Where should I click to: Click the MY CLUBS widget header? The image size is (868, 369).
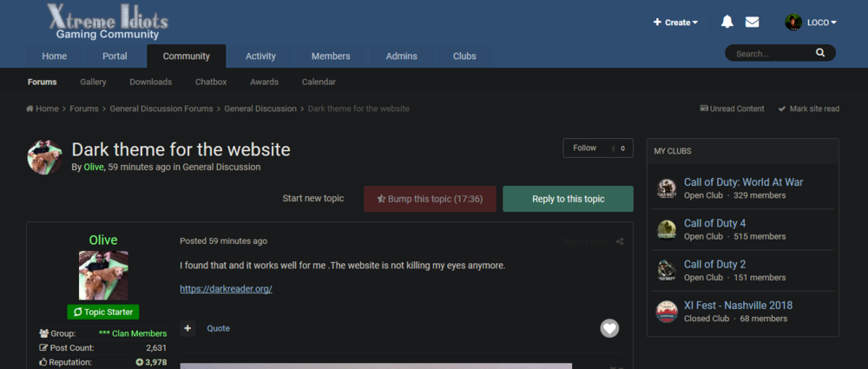pyautogui.click(x=743, y=151)
